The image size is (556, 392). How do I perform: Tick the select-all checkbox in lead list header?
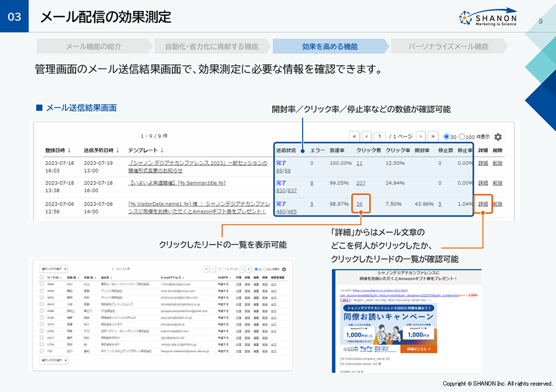point(41,278)
